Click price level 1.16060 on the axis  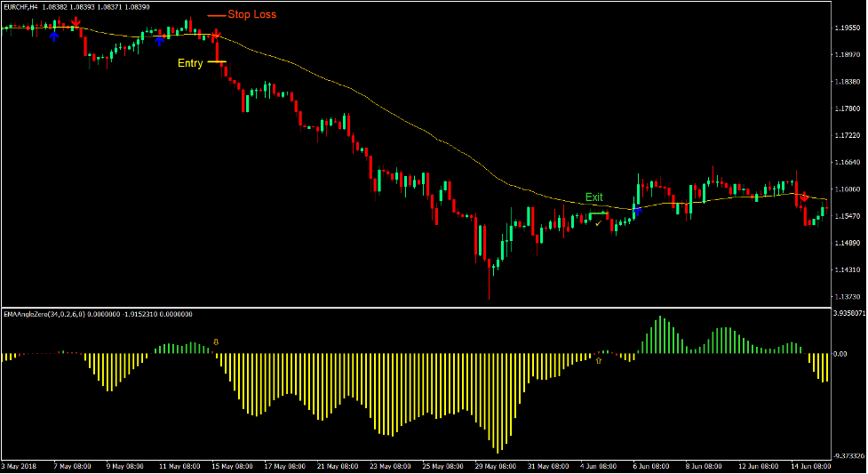848,189
